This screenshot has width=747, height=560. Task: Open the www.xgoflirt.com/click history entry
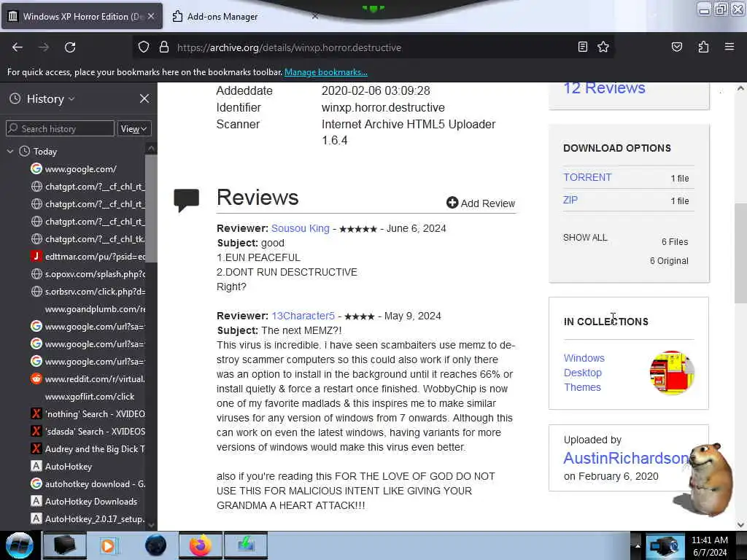coord(90,397)
